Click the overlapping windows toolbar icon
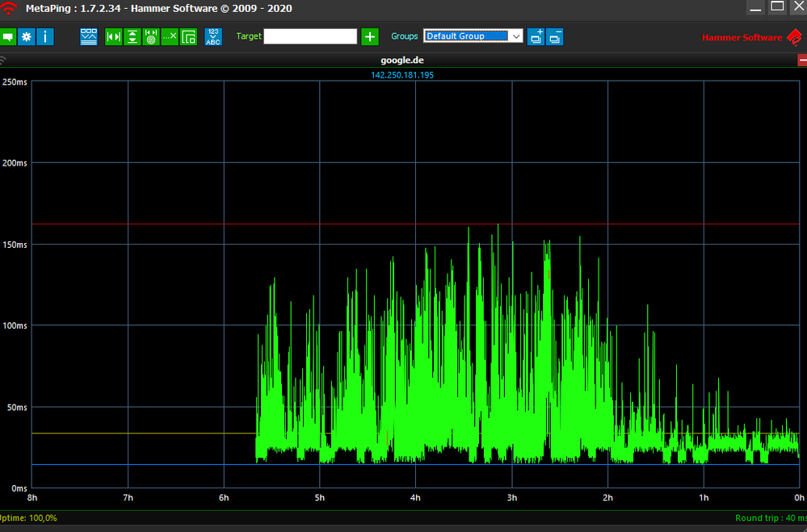 point(188,37)
